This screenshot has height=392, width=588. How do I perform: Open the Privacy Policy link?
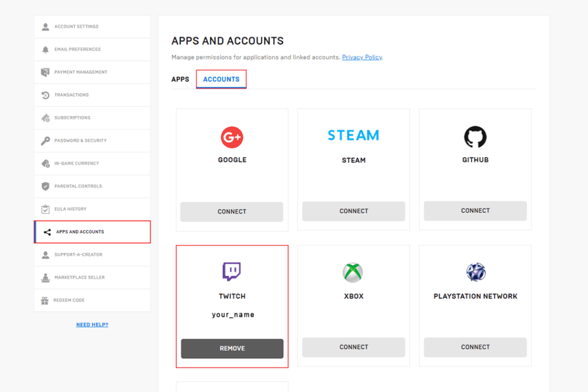[x=362, y=57]
